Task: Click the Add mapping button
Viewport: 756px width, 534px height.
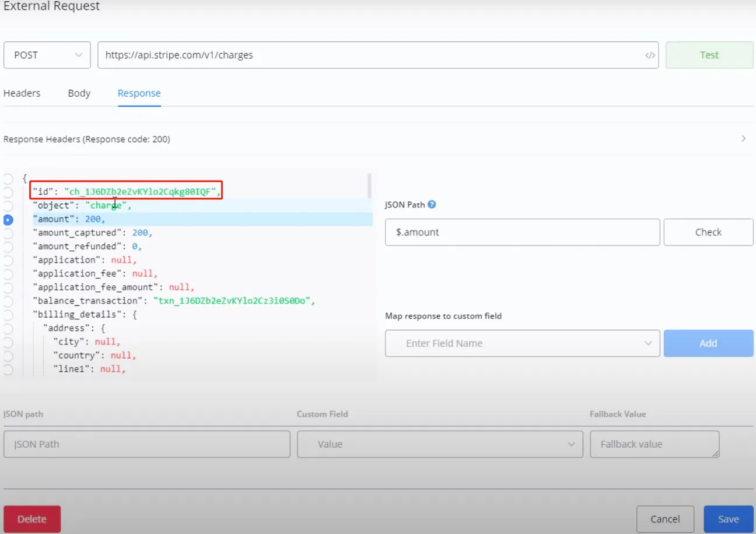Action: pos(708,343)
